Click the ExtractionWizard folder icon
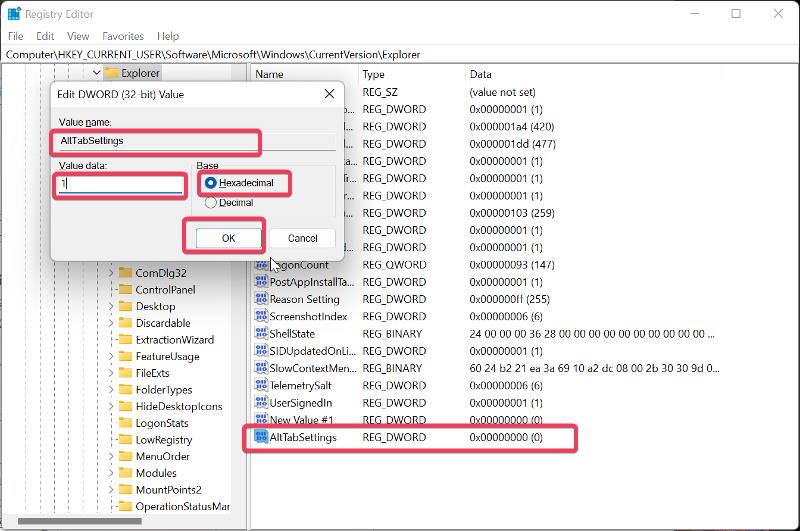This screenshot has height=531, width=800. click(126, 339)
